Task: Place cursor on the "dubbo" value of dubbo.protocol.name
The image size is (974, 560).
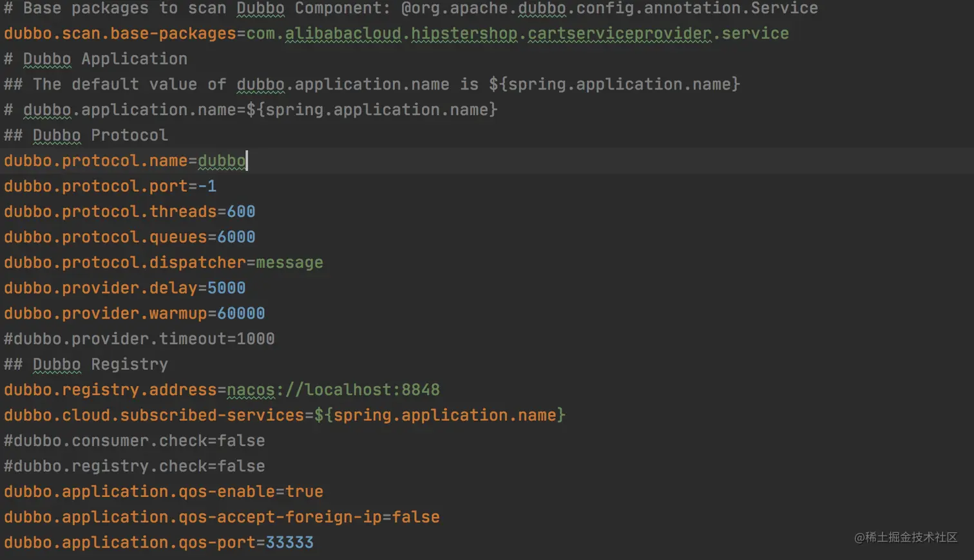Action: click(x=222, y=161)
